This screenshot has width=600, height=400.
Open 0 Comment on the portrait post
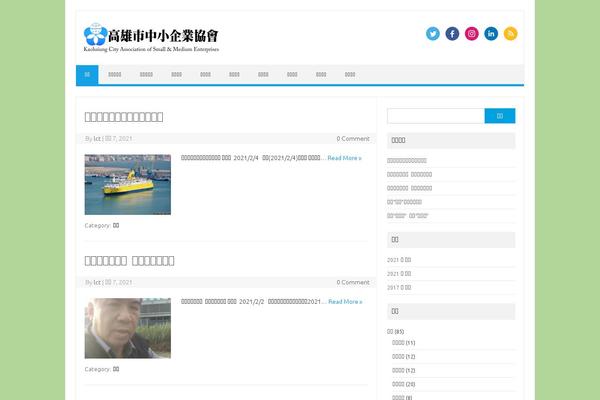[353, 282]
